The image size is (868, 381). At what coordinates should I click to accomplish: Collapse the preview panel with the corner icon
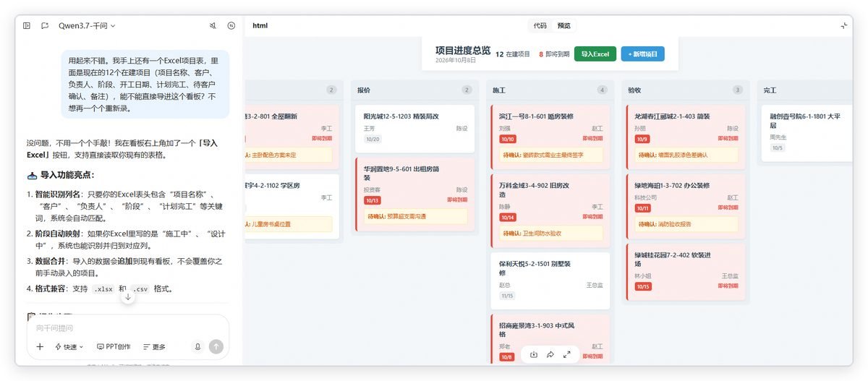[843, 25]
